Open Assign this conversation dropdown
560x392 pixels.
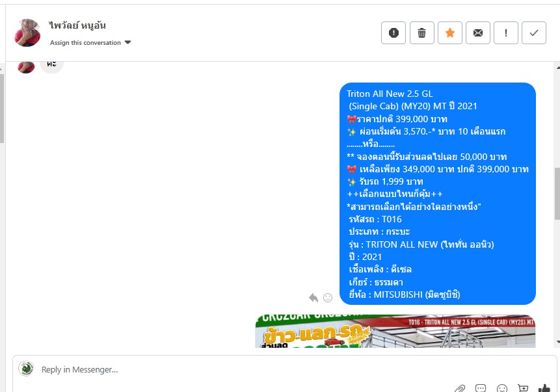tap(90, 42)
